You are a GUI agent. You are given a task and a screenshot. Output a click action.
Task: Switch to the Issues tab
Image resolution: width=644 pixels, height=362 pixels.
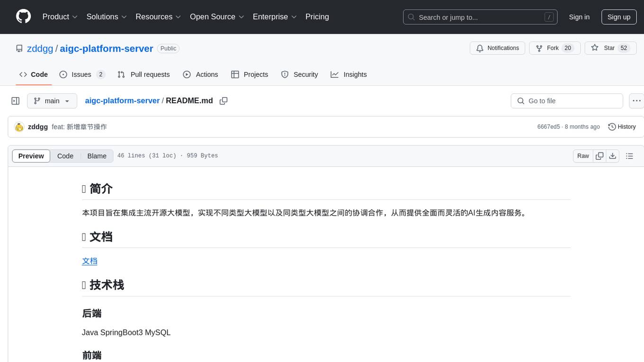pyautogui.click(x=82, y=74)
